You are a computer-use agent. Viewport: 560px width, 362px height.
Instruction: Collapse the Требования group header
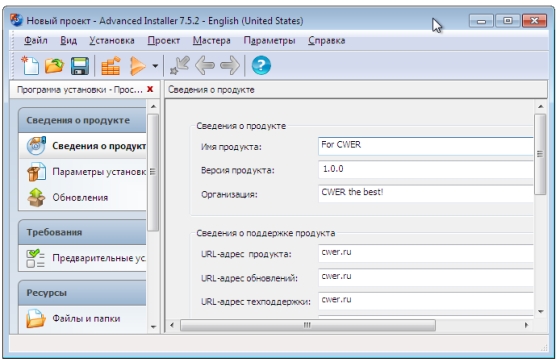pos(82,232)
